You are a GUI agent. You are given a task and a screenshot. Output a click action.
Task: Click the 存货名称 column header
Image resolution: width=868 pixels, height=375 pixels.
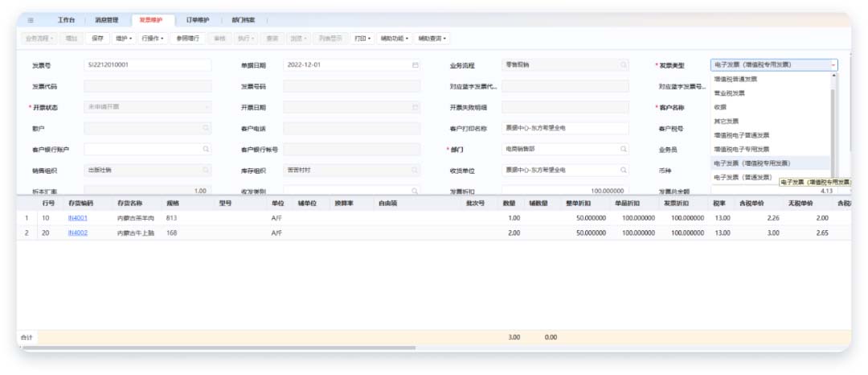click(130, 204)
